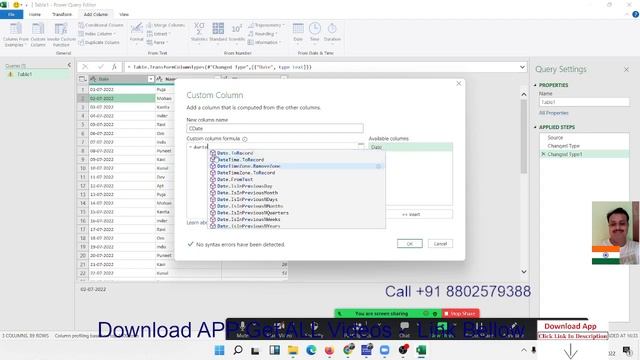The image size is (640, 360).
Task: Delete the Changed Type1 step via X
Action: point(543,154)
